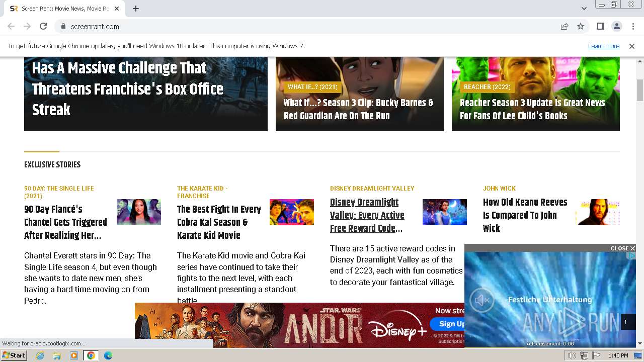Click the Keanu Reeves article thumbnail

tap(598, 212)
